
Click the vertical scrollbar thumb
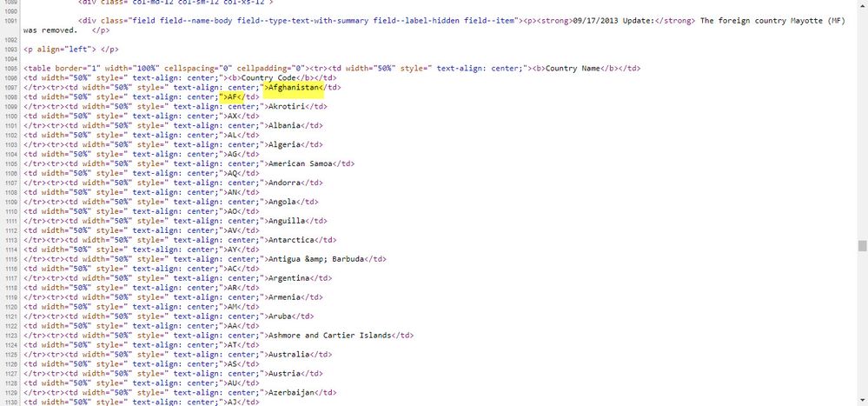click(x=862, y=245)
